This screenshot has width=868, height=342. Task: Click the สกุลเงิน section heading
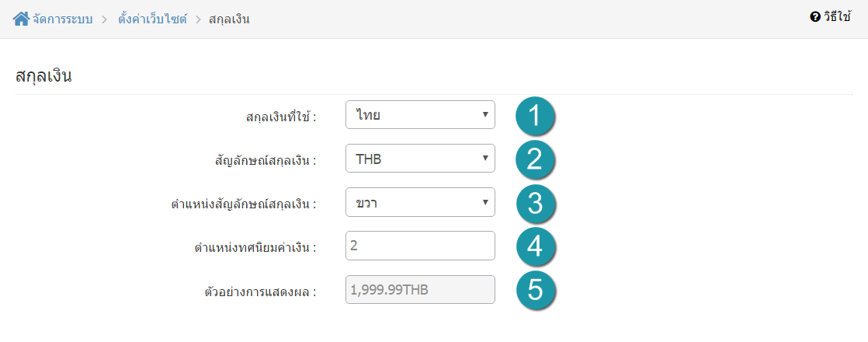point(44,76)
